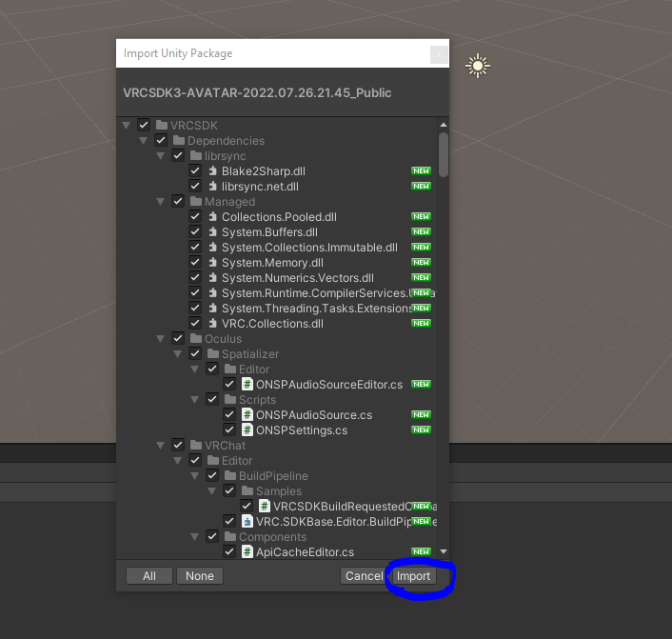Click the VRC.SDKBase.Editor.BuildPipeline assembly definition icon

pyautogui.click(x=247, y=522)
